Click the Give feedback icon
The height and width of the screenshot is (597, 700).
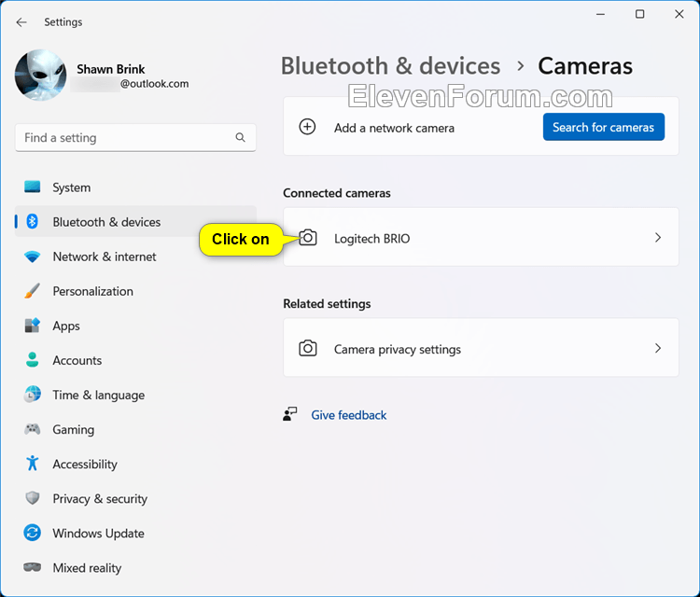click(x=289, y=414)
